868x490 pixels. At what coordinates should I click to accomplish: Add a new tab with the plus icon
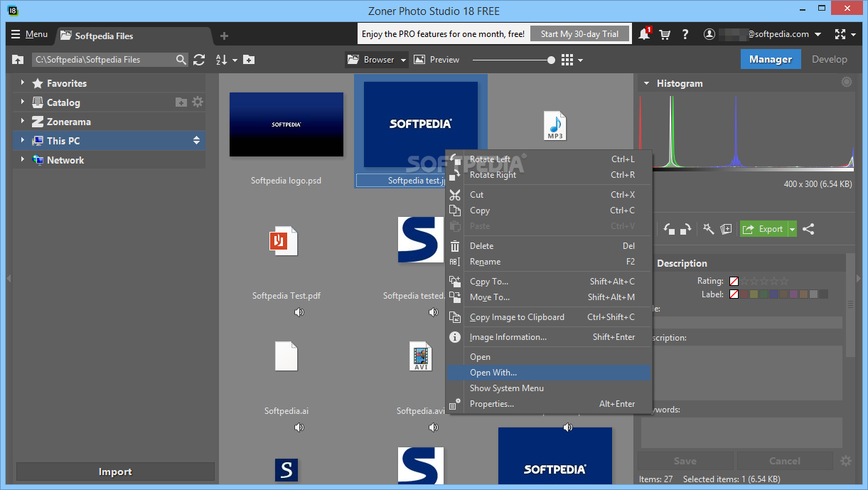tap(224, 36)
